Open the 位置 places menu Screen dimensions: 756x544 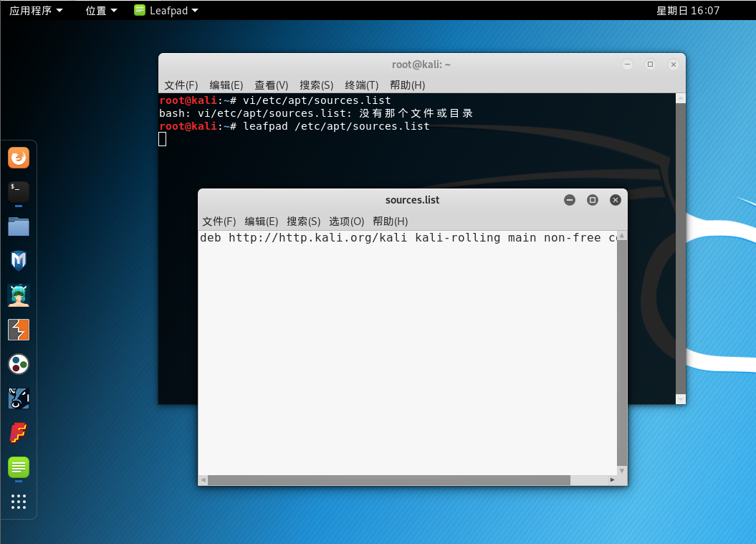click(x=101, y=10)
